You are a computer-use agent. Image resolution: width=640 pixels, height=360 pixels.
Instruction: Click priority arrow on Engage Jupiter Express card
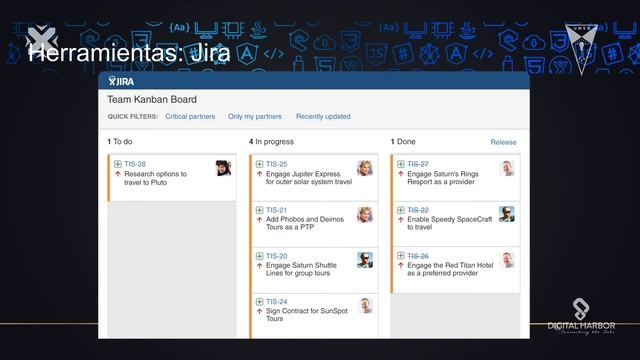pos(259,174)
